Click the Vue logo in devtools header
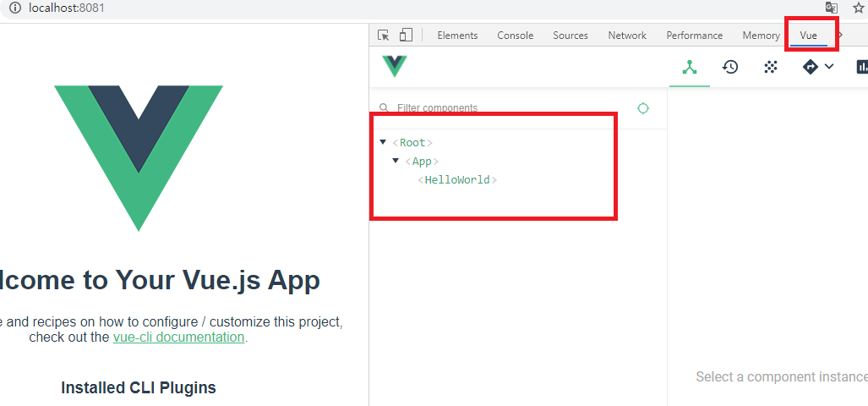868x406 pixels. point(395,66)
